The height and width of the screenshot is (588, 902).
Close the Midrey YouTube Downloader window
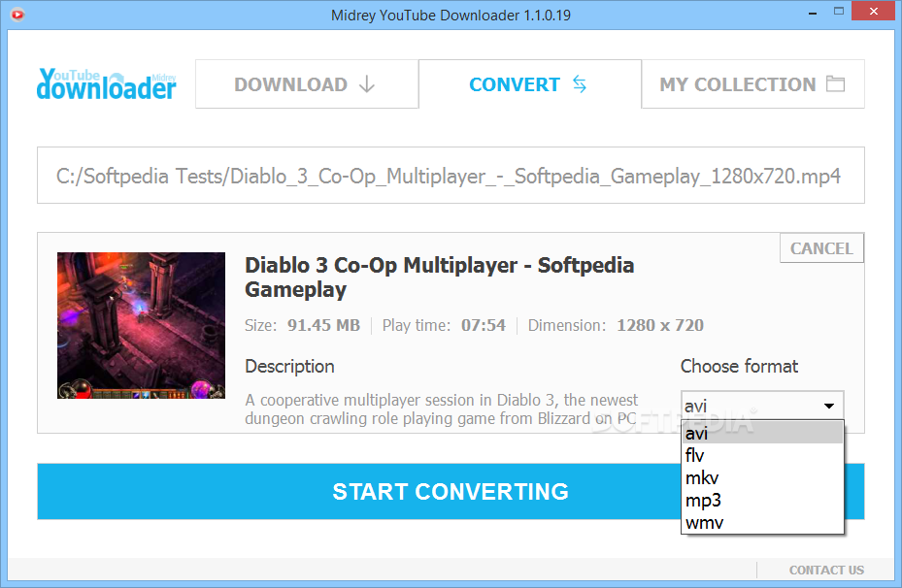873,12
